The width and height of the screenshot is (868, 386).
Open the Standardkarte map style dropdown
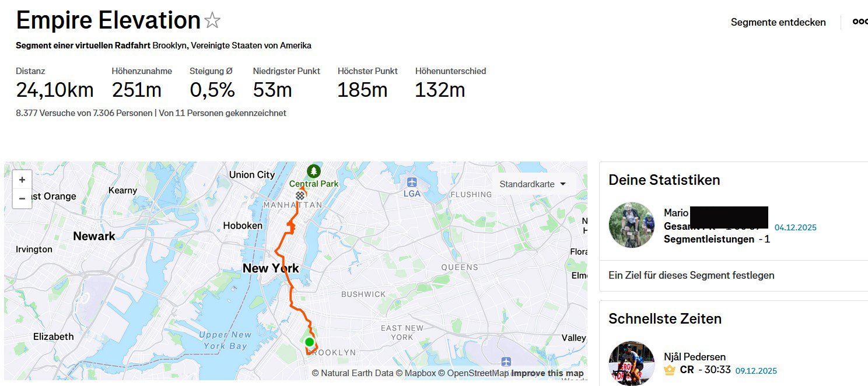[x=533, y=184]
